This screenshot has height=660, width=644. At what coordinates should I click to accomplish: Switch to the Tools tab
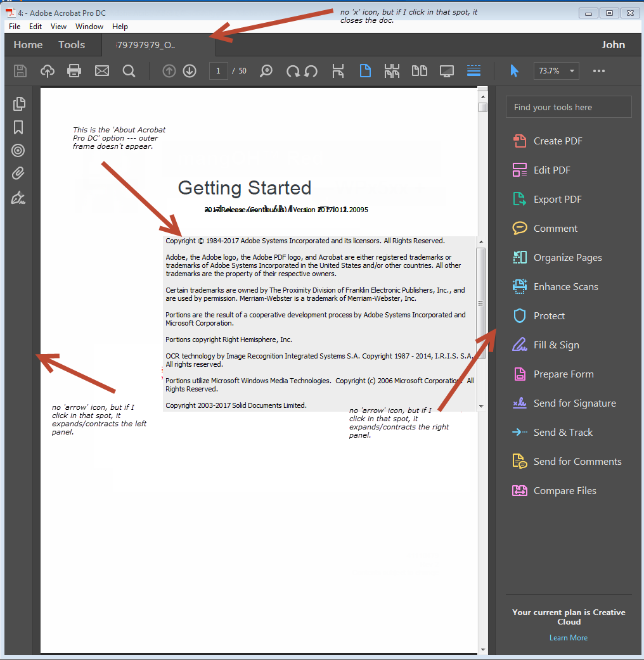tap(72, 44)
